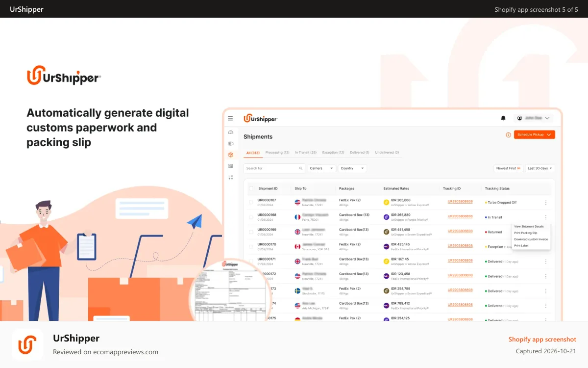588x368 pixels.
Task: Open three-dot menu for IDR 123,458 row
Action: 546,276
